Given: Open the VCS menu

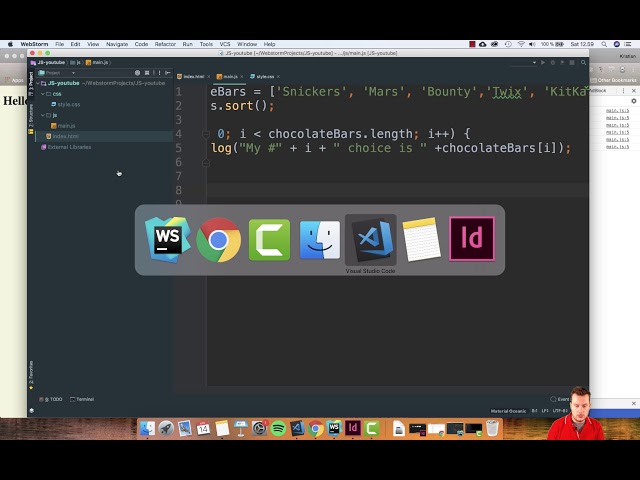Looking at the screenshot, I should 225,44.
